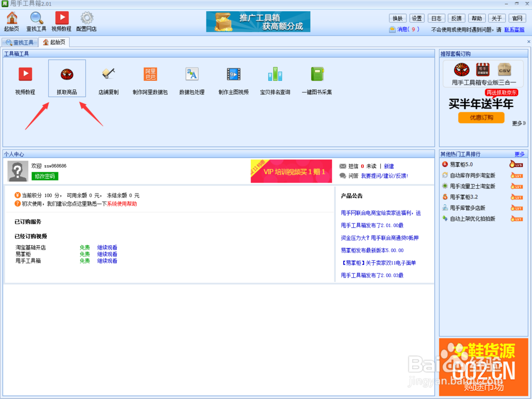Open announcement 甩手工具箱发布了2.01.00
The width and height of the screenshot is (532, 399).
[x=372, y=226]
